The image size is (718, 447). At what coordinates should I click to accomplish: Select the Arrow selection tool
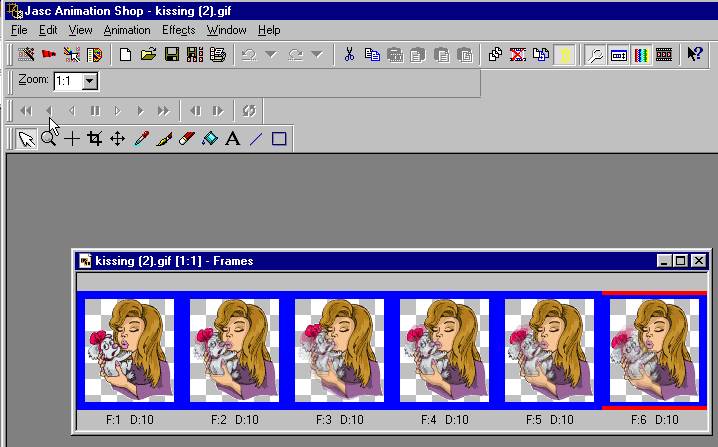pyautogui.click(x=27, y=138)
